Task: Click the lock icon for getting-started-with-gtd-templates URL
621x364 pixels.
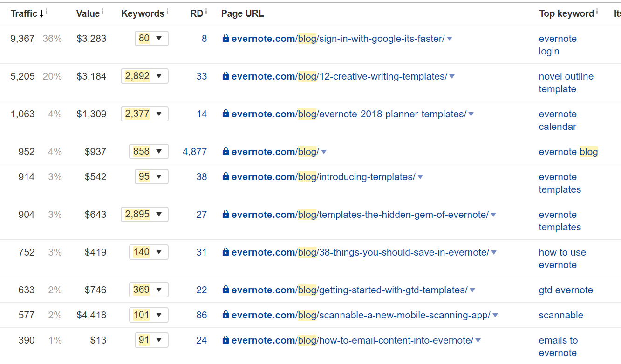Action: pos(225,290)
